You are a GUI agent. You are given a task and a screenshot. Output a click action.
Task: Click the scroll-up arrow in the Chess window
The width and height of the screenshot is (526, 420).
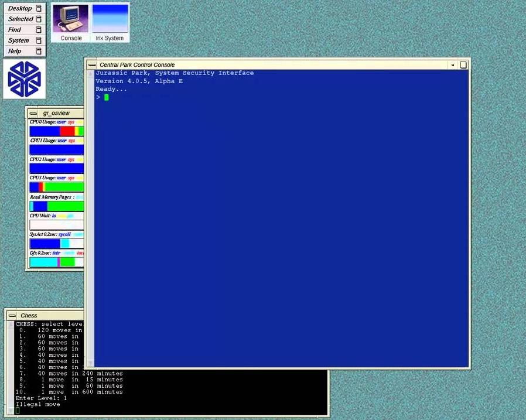coord(11,325)
